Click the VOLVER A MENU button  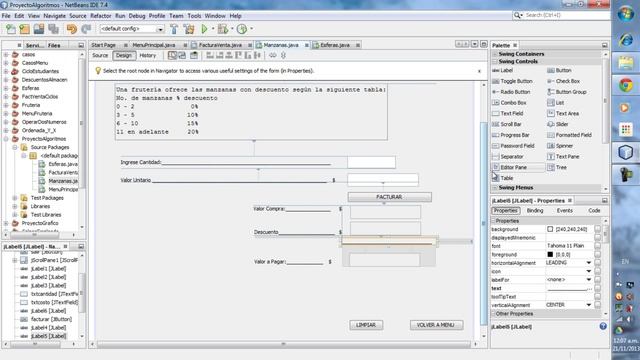click(436, 325)
